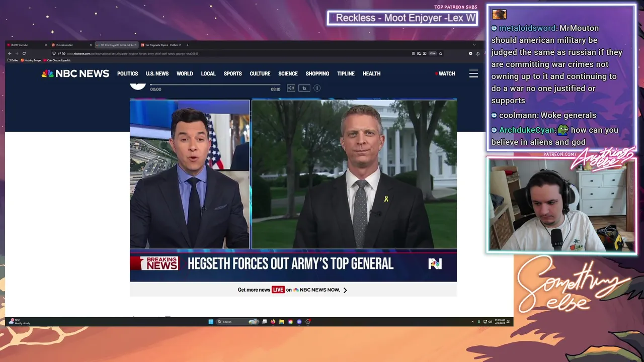Show hidden system tray icons
Screen dimensions: 644x362
point(472,322)
